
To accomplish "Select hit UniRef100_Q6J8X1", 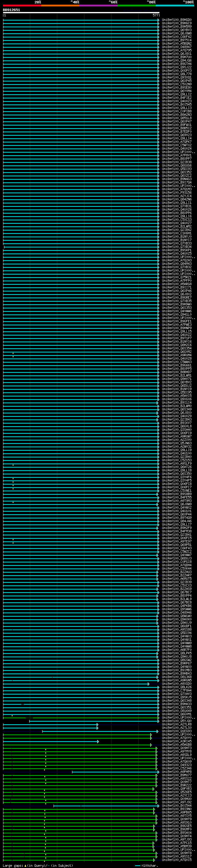I will click(x=177, y=54).
